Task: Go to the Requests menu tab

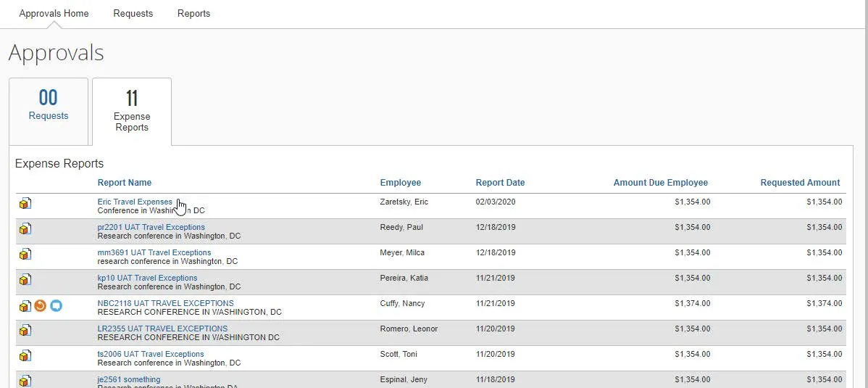Action: 133,13
